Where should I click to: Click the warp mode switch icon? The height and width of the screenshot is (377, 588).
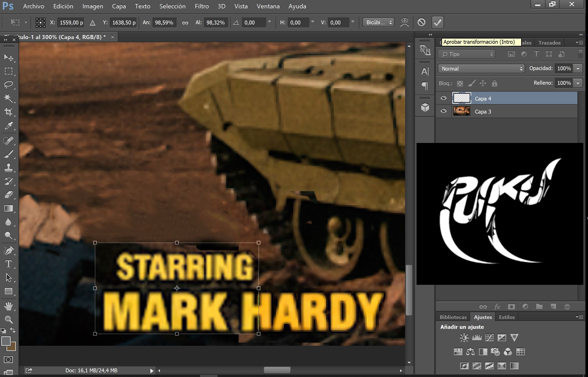pos(405,22)
